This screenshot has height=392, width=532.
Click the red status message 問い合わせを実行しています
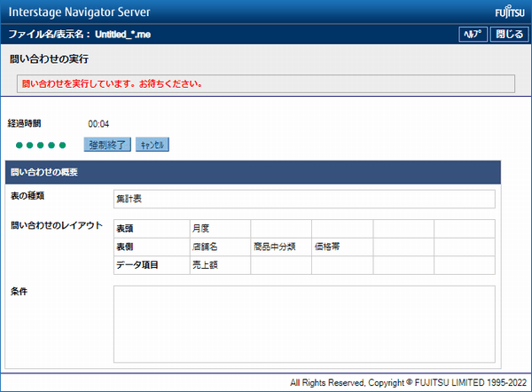tap(112, 83)
